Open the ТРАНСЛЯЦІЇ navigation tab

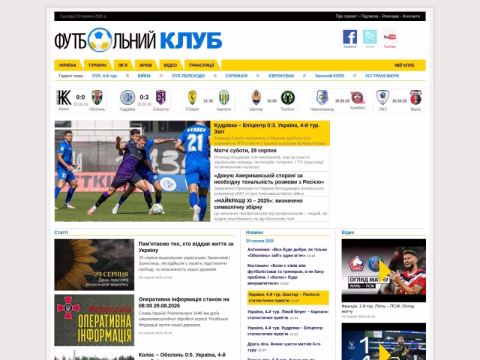pyautogui.click(x=202, y=65)
